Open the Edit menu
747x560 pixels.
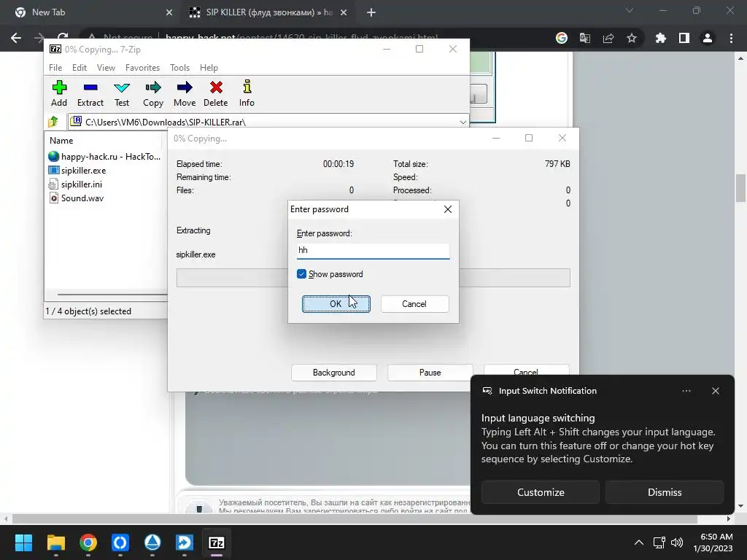[x=79, y=68]
